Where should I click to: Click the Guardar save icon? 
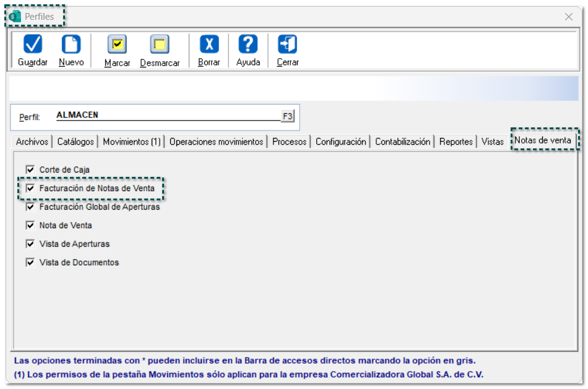[33, 45]
